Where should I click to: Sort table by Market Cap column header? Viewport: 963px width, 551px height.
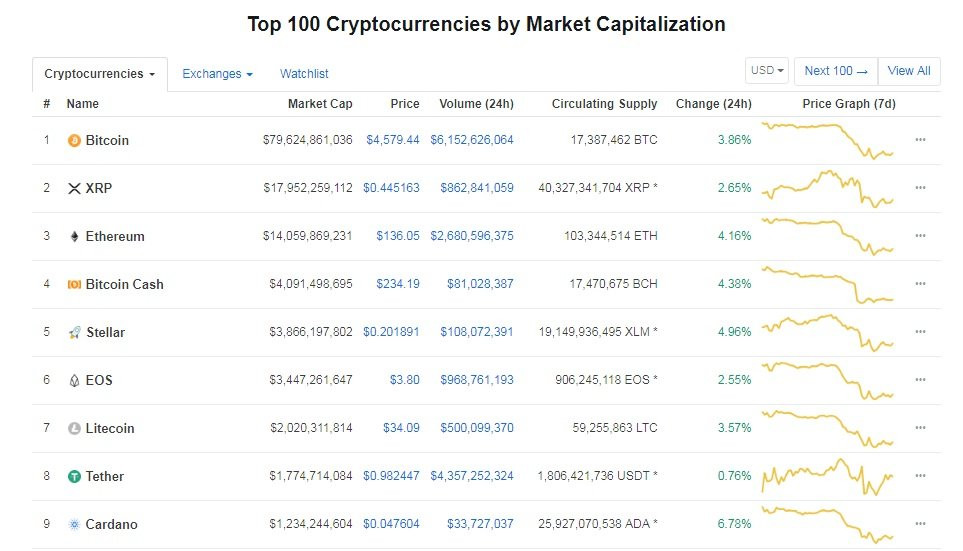click(320, 104)
